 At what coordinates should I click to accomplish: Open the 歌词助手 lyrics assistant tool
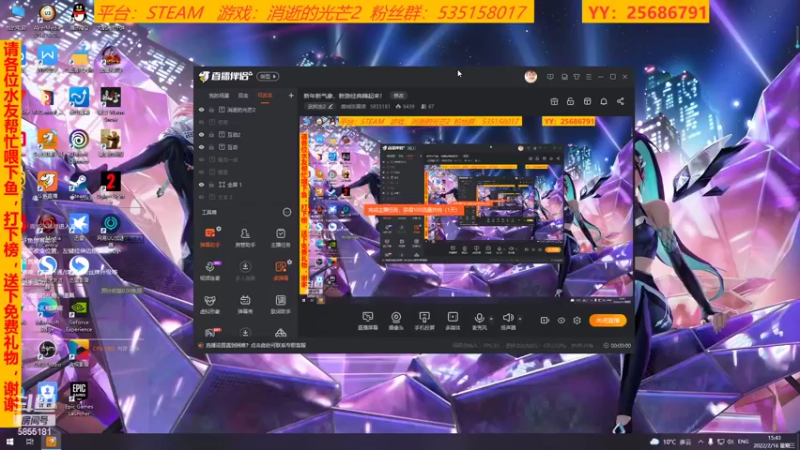(x=280, y=304)
